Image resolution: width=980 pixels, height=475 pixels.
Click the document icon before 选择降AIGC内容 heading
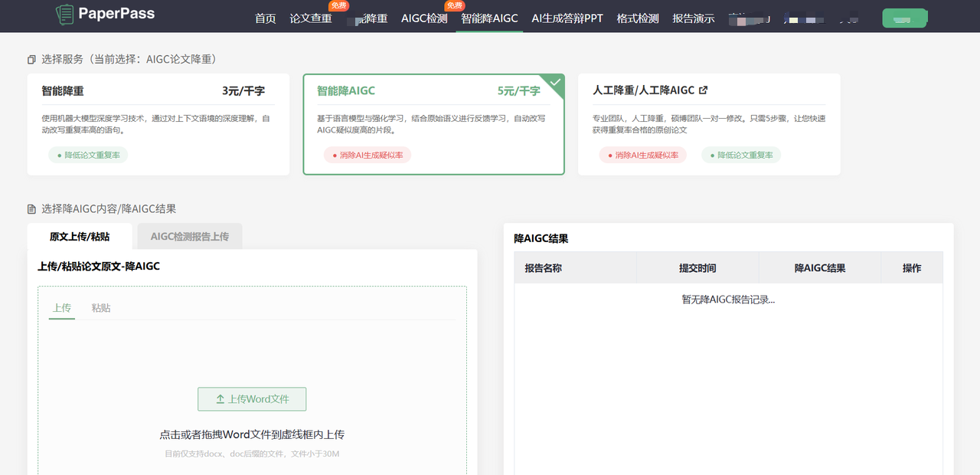[31, 209]
